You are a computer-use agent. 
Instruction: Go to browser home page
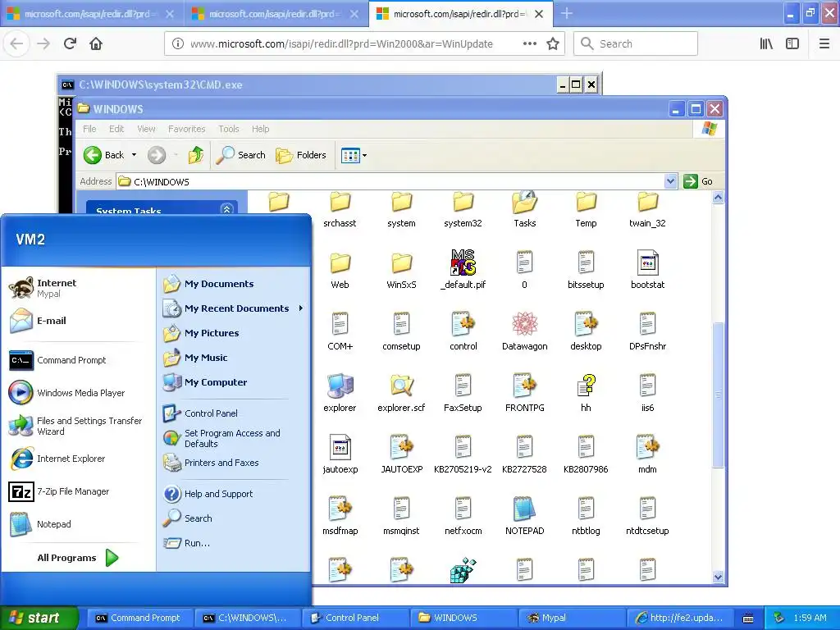point(96,44)
